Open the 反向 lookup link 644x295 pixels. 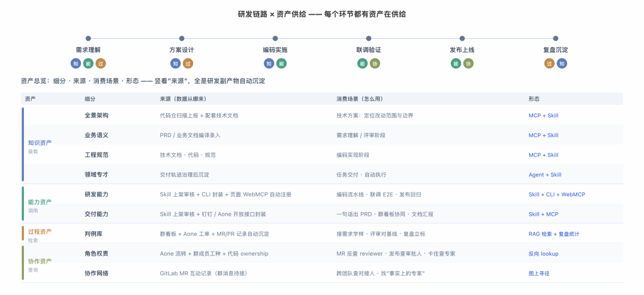click(x=543, y=253)
